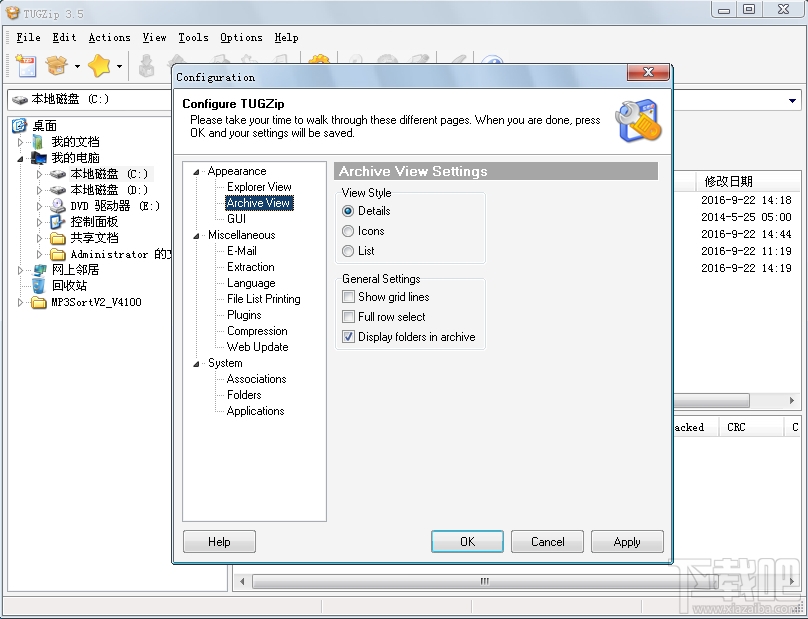
Task: Expand the 网上邻居 tree node
Action: (21, 270)
